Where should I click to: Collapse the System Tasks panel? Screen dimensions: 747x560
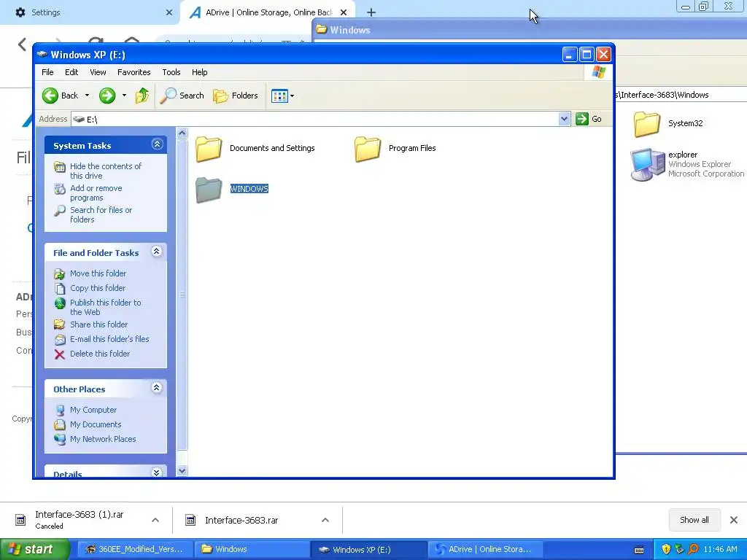pyautogui.click(x=158, y=144)
